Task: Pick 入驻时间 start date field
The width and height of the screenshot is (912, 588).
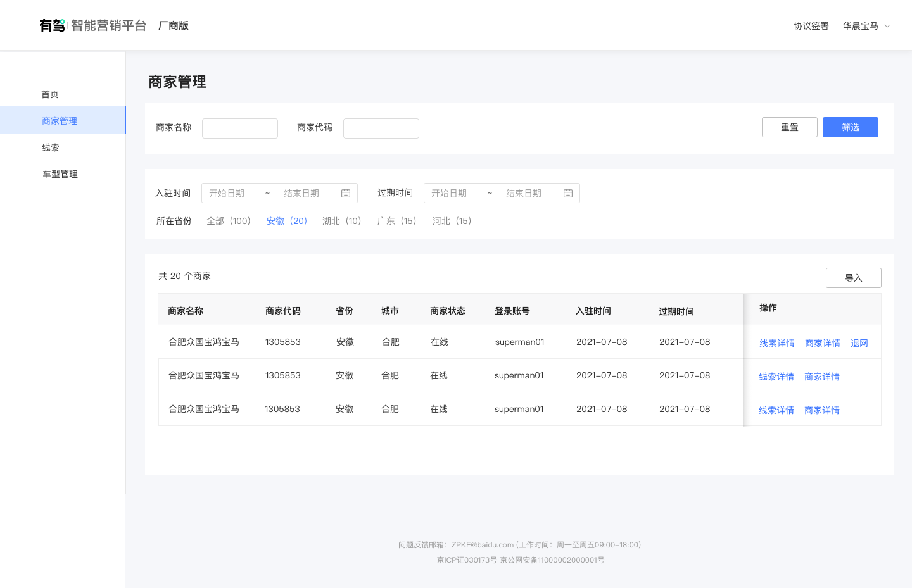Action: click(x=227, y=193)
